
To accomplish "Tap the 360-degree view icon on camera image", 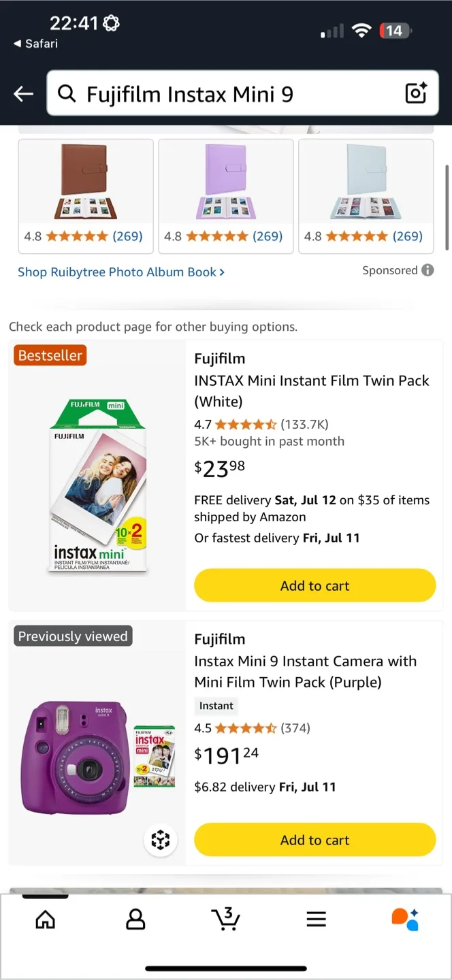I will 161,840.
